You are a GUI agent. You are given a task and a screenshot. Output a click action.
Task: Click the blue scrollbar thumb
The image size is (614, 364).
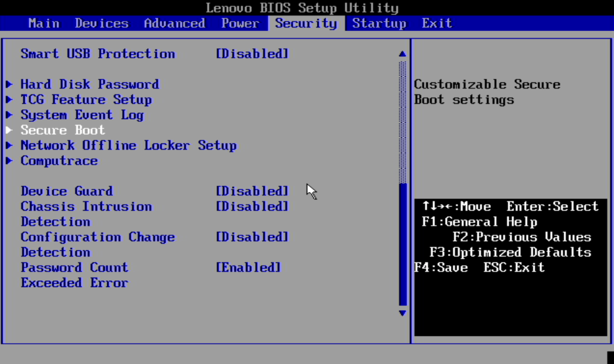pos(403,244)
